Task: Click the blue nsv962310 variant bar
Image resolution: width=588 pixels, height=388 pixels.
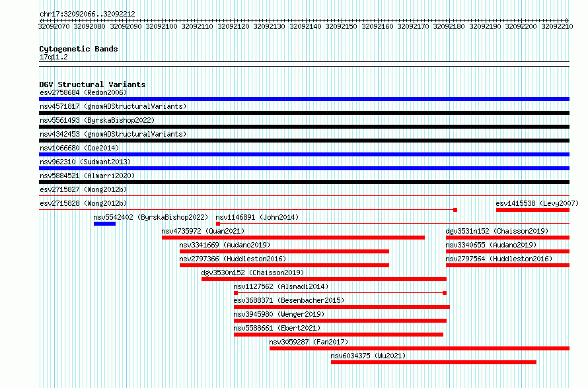Action: click(x=304, y=168)
